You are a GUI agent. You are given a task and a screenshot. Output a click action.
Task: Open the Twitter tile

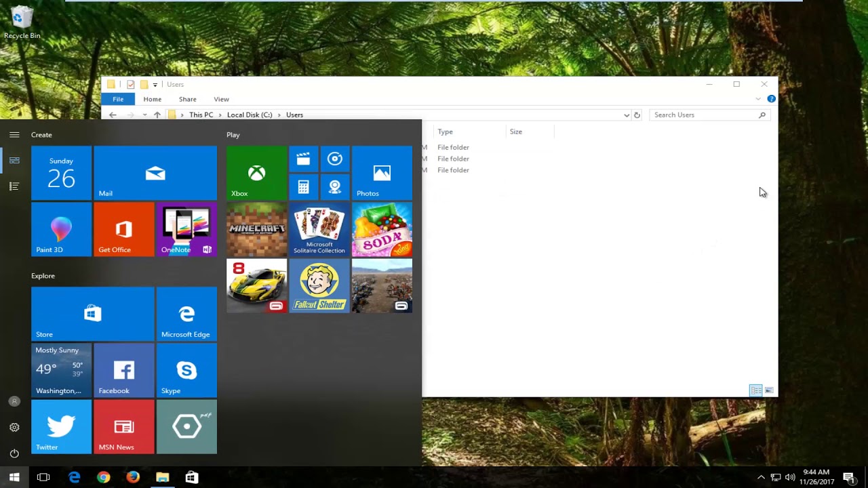[x=61, y=426]
